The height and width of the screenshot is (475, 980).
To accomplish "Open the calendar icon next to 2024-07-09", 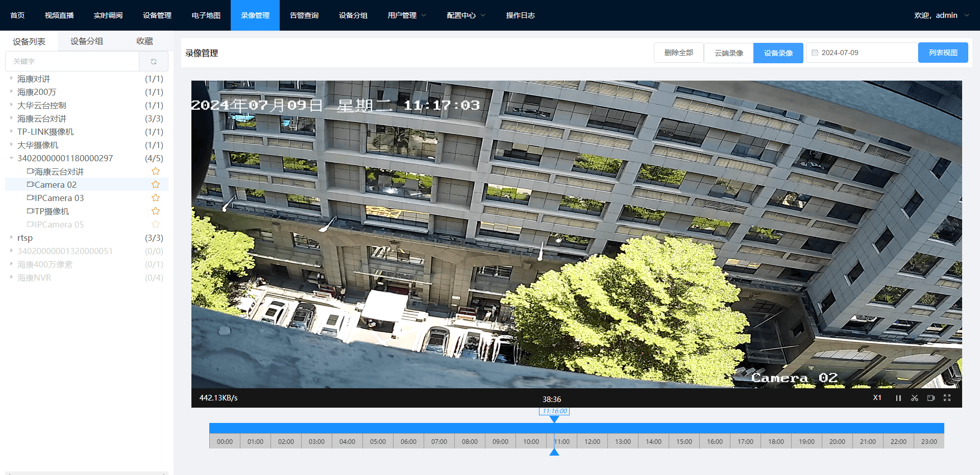I will (816, 53).
